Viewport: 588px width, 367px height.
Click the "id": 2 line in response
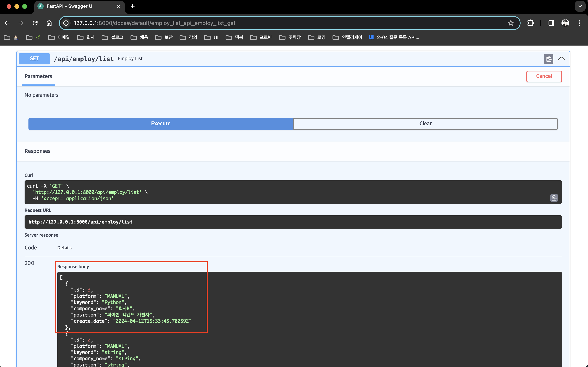(x=82, y=340)
